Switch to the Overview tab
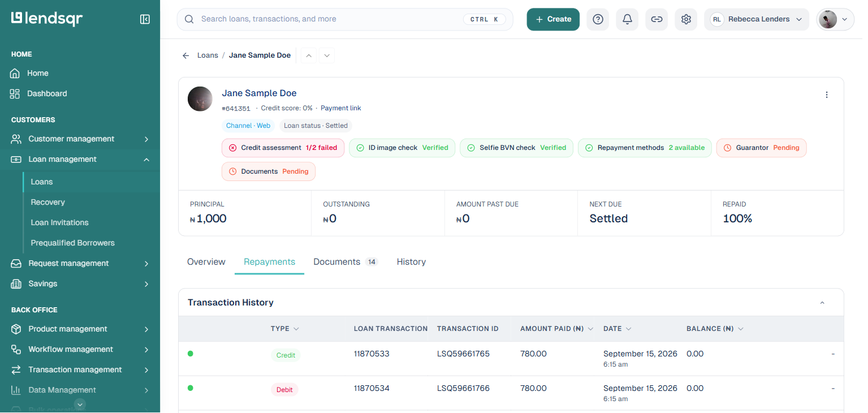 (x=206, y=262)
